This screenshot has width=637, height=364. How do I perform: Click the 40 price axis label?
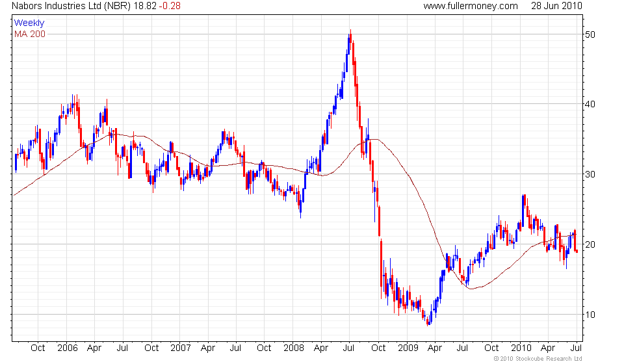tap(590, 105)
